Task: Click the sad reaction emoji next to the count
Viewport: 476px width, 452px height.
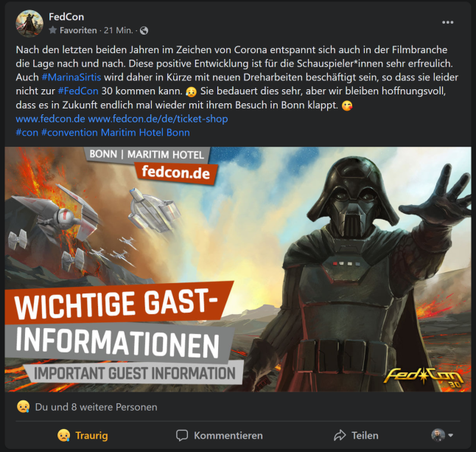Action: pyautogui.click(x=23, y=407)
